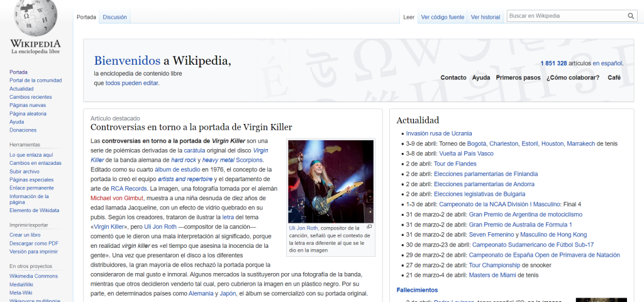Click the 1 851 328 articles count
This screenshot has height=302, width=644.
click(x=553, y=64)
